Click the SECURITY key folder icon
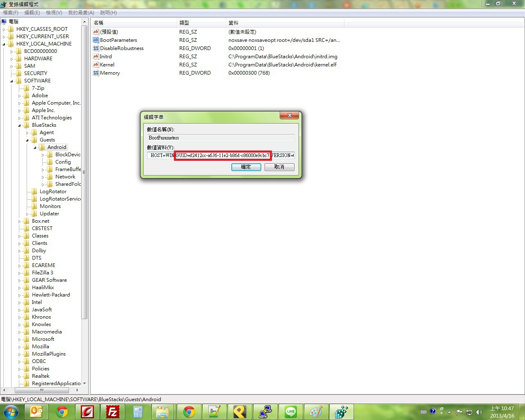The height and width of the screenshot is (420, 525). (x=18, y=73)
